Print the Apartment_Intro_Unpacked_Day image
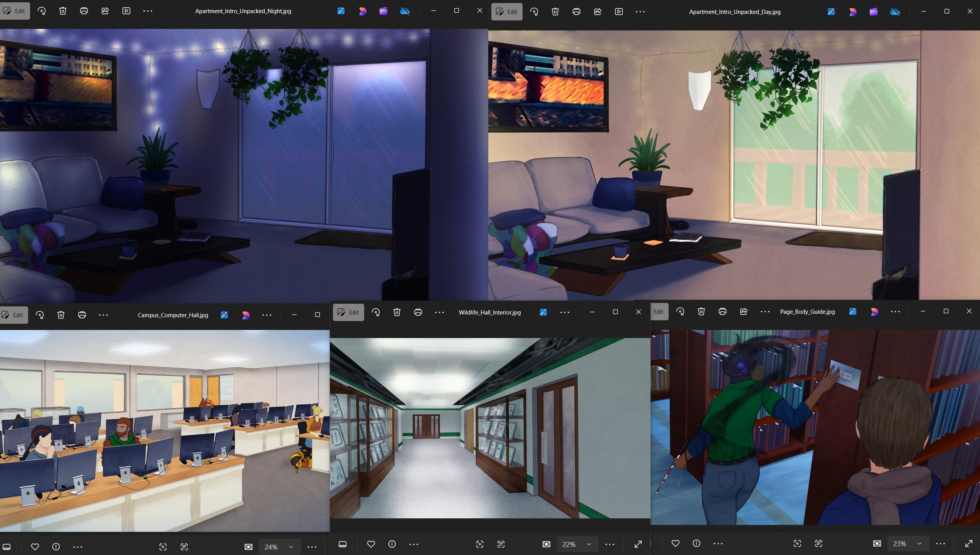The width and height of the screenshot is (980, 555). [577, 12]
